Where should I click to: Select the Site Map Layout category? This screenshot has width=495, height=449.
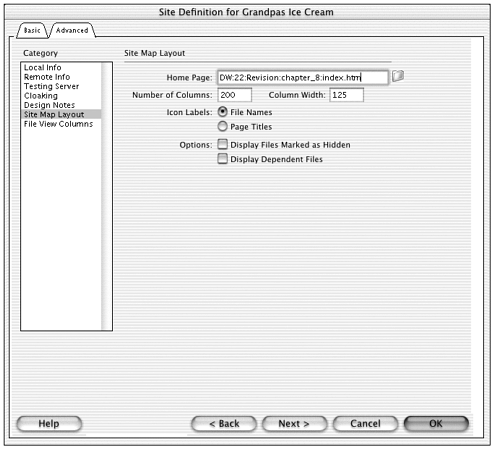pos(61,114)
